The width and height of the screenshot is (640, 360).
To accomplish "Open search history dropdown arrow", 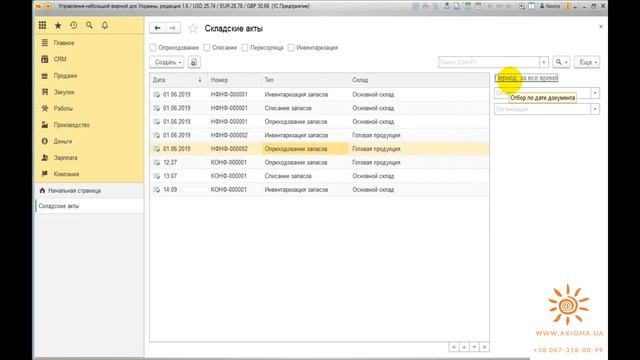I will (544, 62).
